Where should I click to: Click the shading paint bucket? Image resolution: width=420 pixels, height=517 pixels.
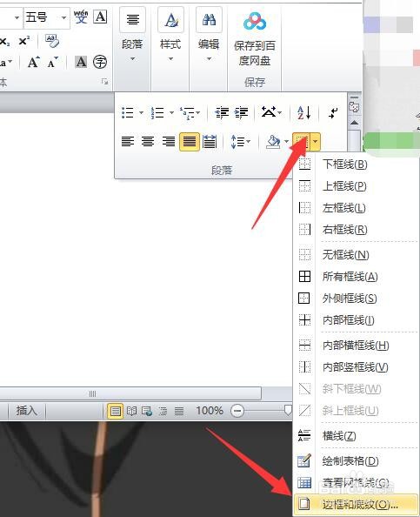274,142
